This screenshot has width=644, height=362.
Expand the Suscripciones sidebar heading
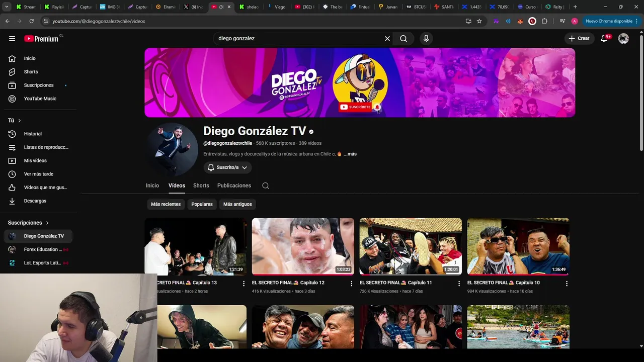(x=29, y=223)
